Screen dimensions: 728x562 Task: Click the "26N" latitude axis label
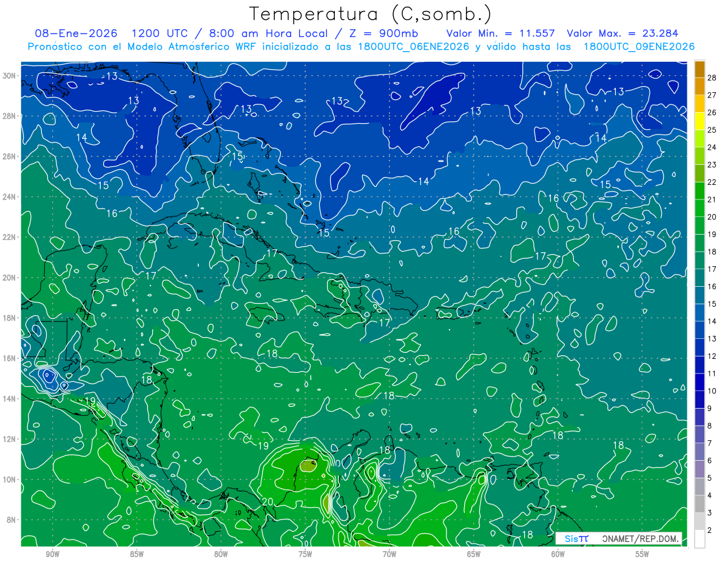tap(9, 156)
